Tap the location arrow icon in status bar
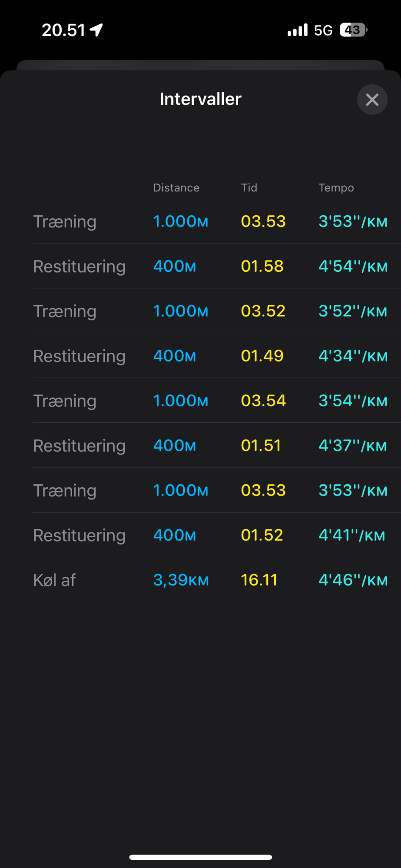Viewport: 401px width, 868px height. coord(96,30)
